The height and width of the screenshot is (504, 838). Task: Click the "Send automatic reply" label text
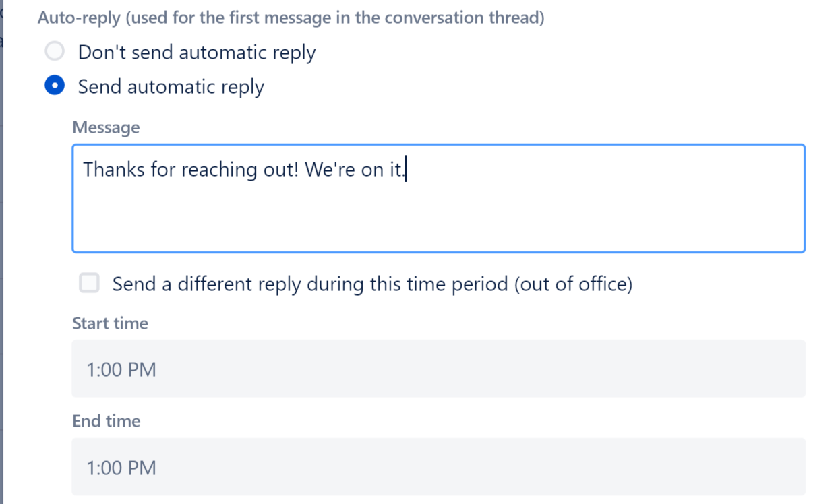171,87
